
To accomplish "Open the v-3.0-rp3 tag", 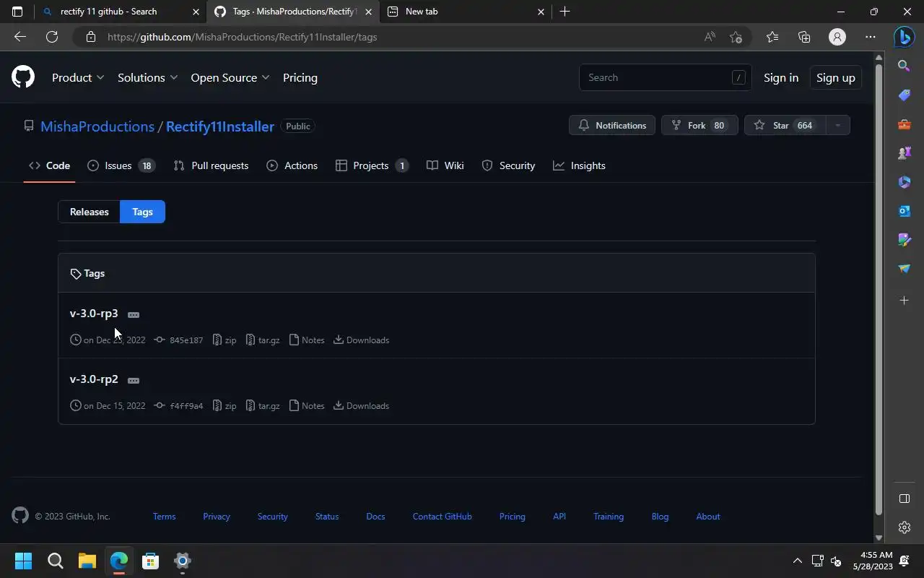I will (x=94, y=314).
